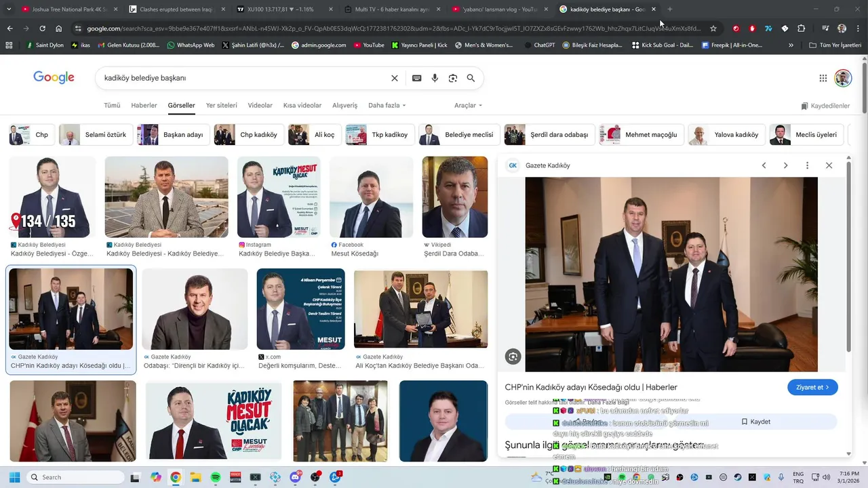Open the Kaydedilenler saved items link
Image resolution: width=868 pixels, height=488 pixels.
[x=825, y=106]
